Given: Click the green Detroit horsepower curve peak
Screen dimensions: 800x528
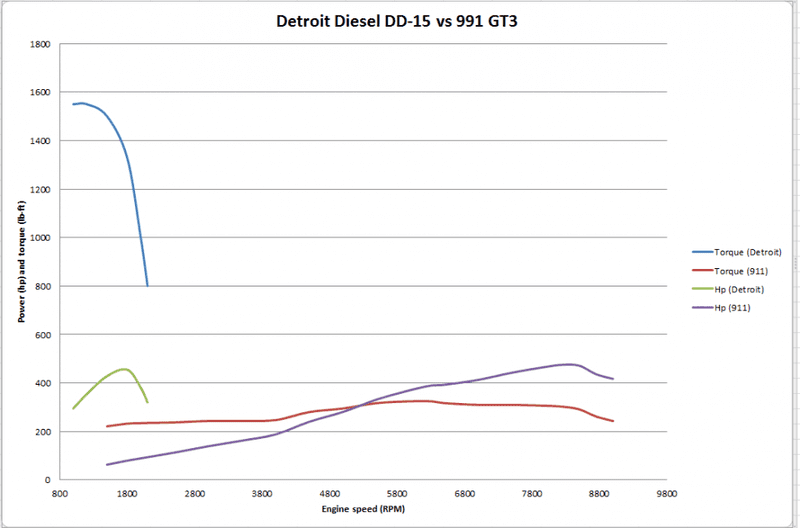Looking at the screenshot, I should pos(123,369).
